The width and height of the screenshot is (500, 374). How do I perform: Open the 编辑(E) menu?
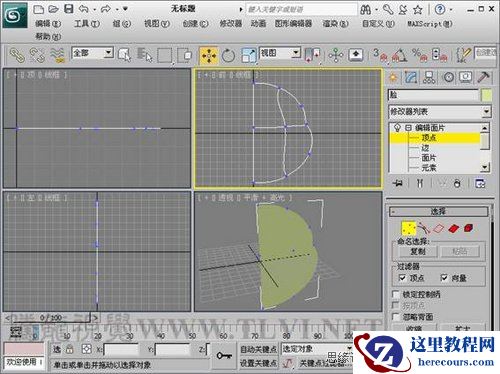pos(48,23)
